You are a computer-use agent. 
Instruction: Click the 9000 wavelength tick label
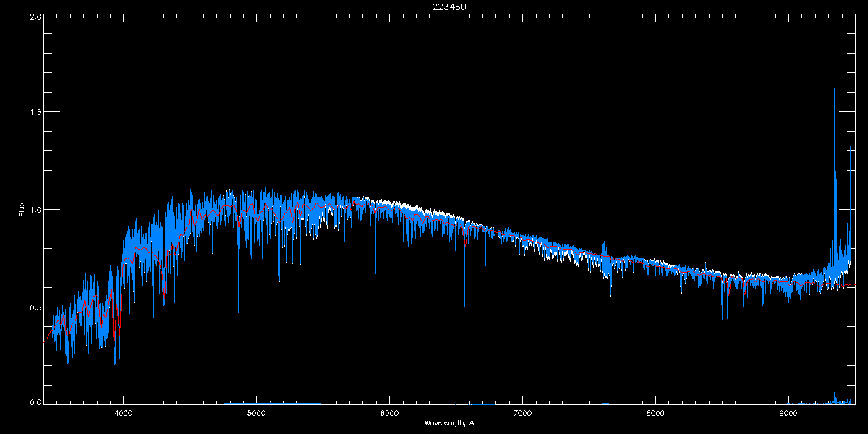(x=788, y=413)
